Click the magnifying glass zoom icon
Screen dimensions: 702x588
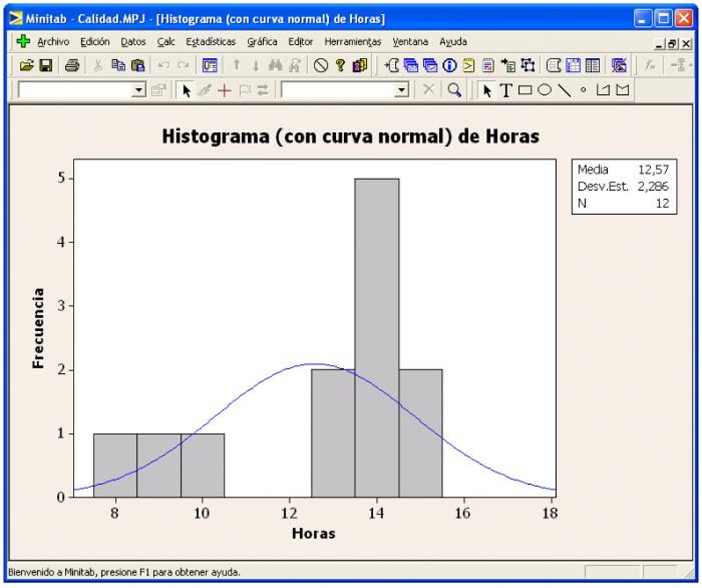454,90
